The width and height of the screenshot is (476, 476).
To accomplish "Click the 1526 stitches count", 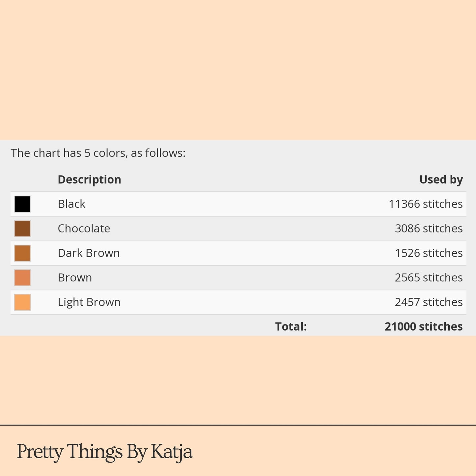I will click(x=429, y=253).
